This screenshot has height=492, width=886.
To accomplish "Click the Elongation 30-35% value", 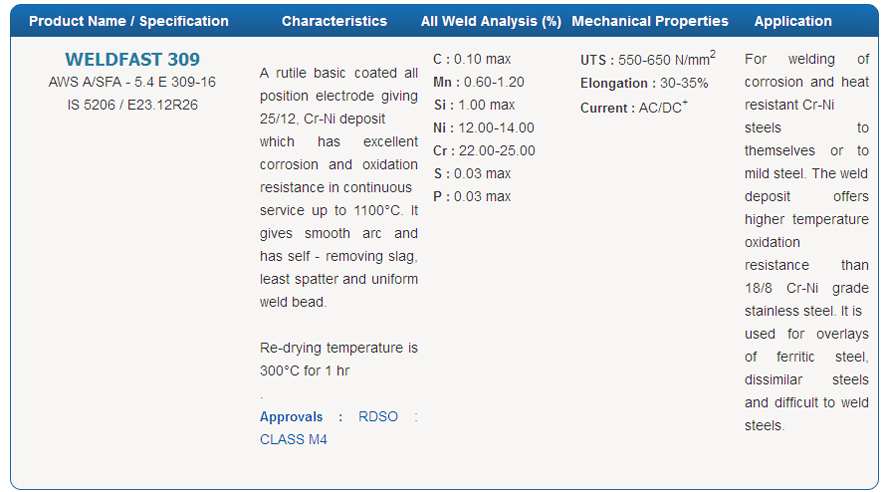I will pyautogui.click(x=644, y=83).
